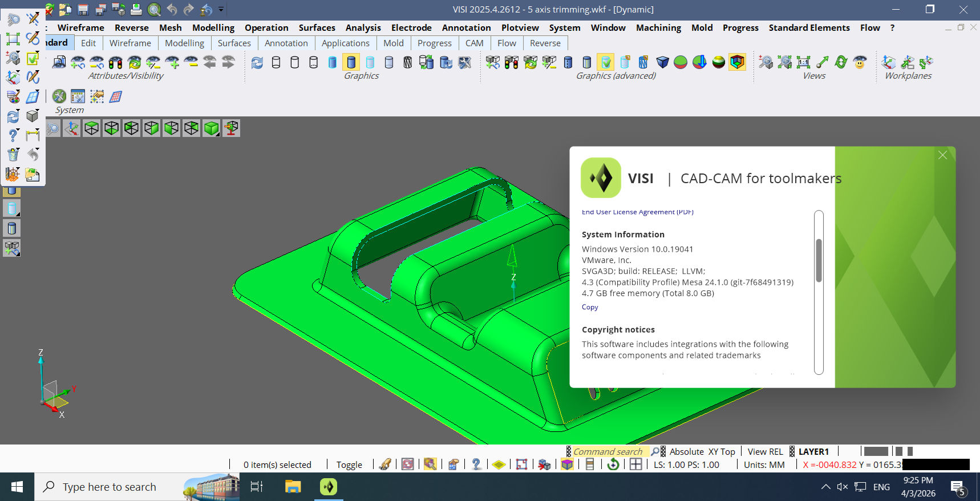Switch to the CAM ribbon tab

coord(474,43)
